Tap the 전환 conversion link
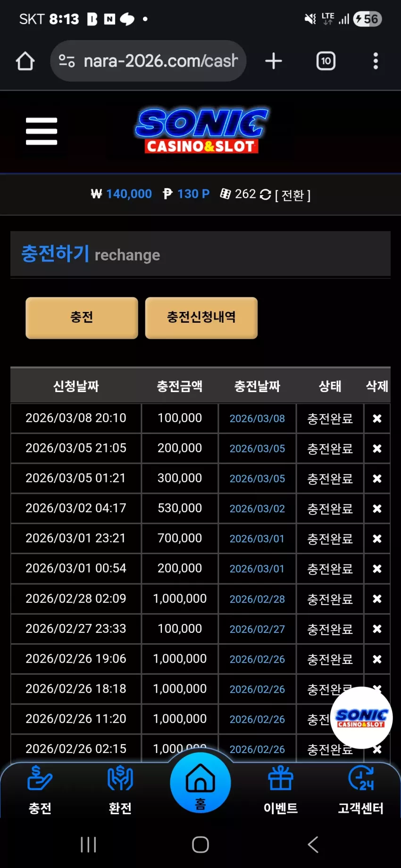 pyautogui.click(x=292, y=195)
